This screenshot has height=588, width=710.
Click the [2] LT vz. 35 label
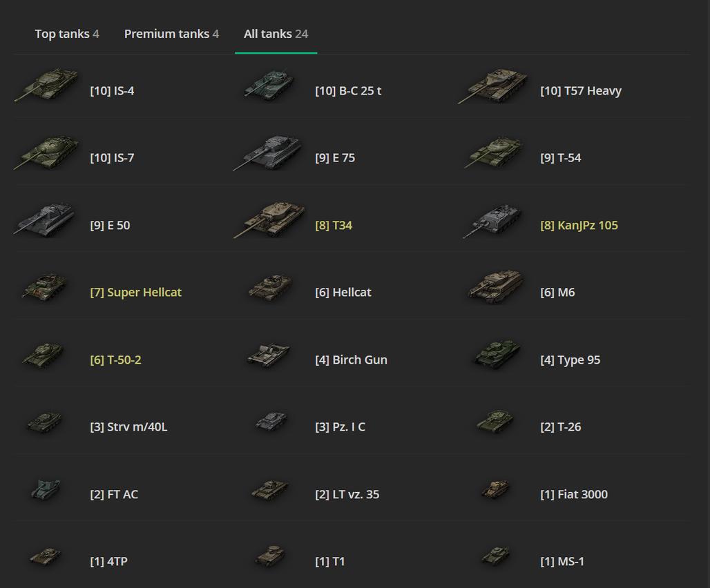(347, 495)
